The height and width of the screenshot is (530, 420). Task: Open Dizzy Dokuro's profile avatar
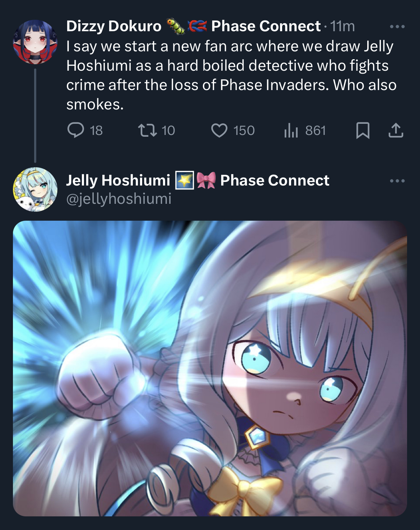pos(35,42)
